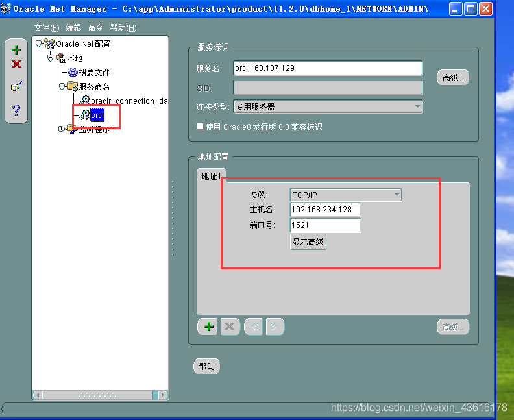Open the 协议 dropdown showing TCP/IP
The width and height of the screenshot is (514, 420).
(345, 195)
